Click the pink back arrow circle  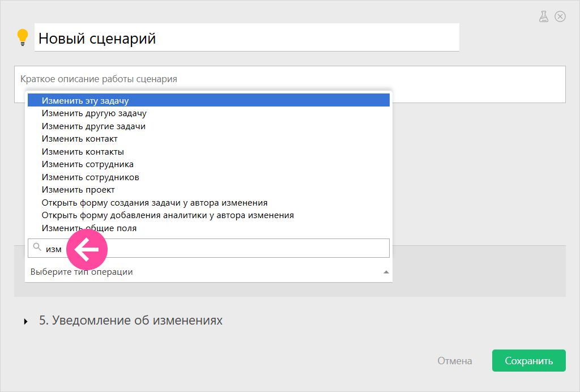87,249
